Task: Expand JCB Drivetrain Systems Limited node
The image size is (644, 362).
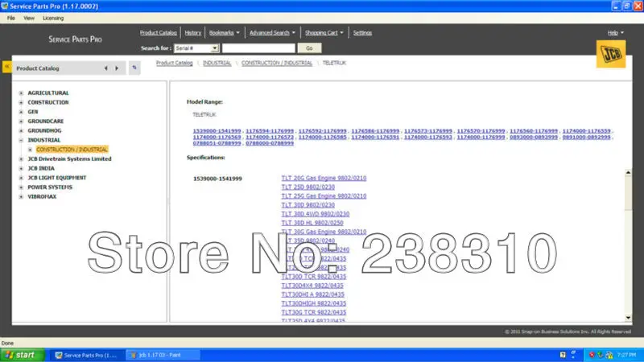Action: point(21,159)
